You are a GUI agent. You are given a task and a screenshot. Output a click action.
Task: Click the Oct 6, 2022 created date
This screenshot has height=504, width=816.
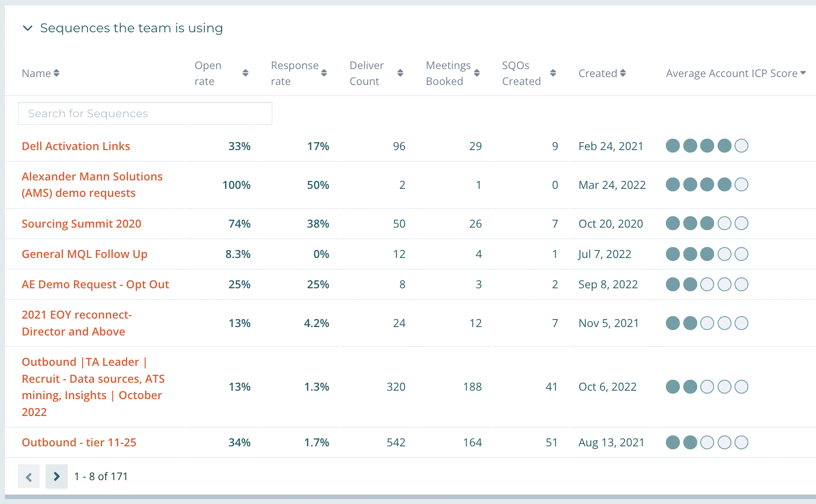tap(608, 387)
